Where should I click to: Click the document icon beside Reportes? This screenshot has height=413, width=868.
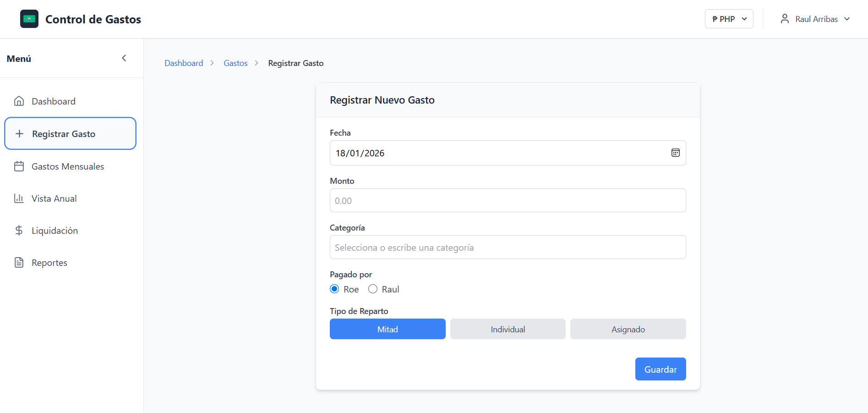[x=19, y=262]
